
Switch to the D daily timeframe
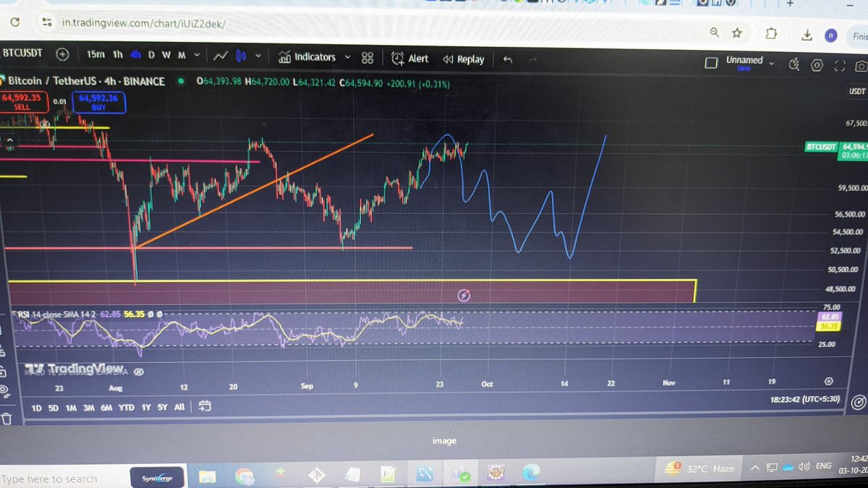[x=152, y=54]
